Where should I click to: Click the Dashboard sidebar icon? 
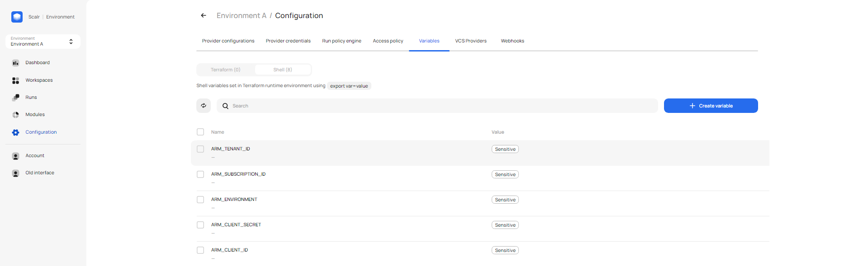point(16,63)
